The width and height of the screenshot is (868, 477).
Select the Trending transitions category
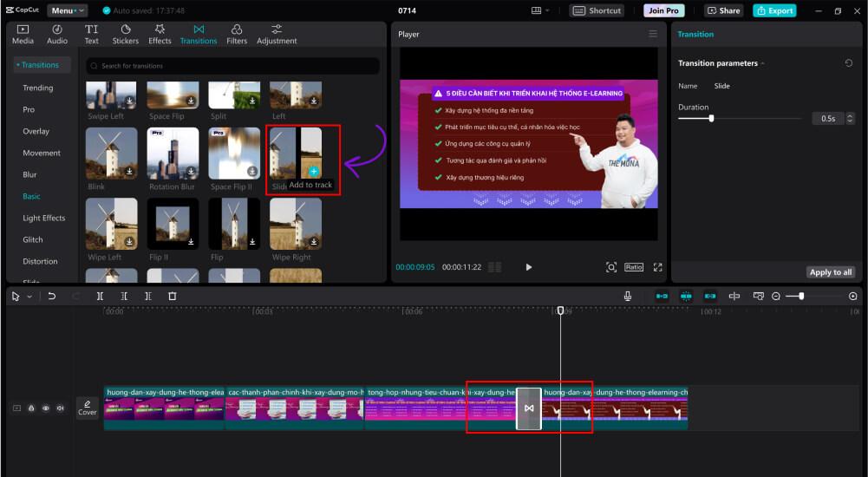38,88
